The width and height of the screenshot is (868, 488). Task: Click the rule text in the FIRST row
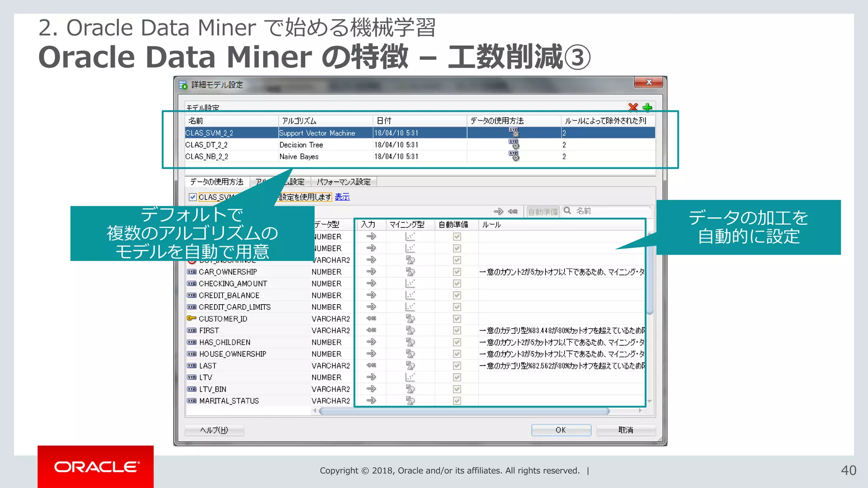point(562,330)
